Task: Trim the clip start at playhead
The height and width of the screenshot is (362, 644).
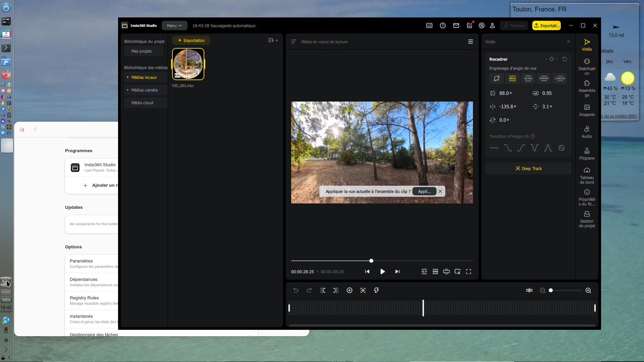Action: point(323,290)
